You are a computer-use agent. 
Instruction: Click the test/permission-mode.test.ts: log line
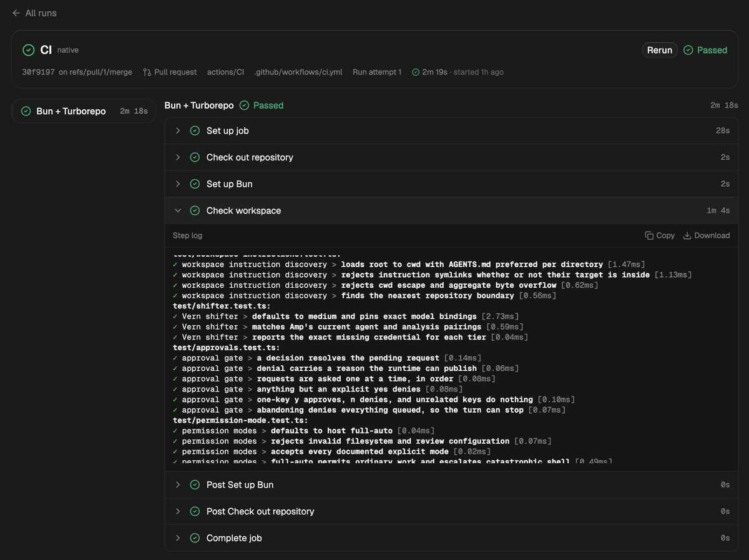(240, 420)
